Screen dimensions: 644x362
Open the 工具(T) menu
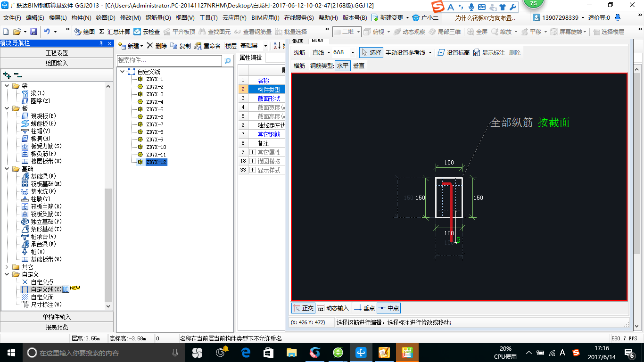click(x=208, y=17)
